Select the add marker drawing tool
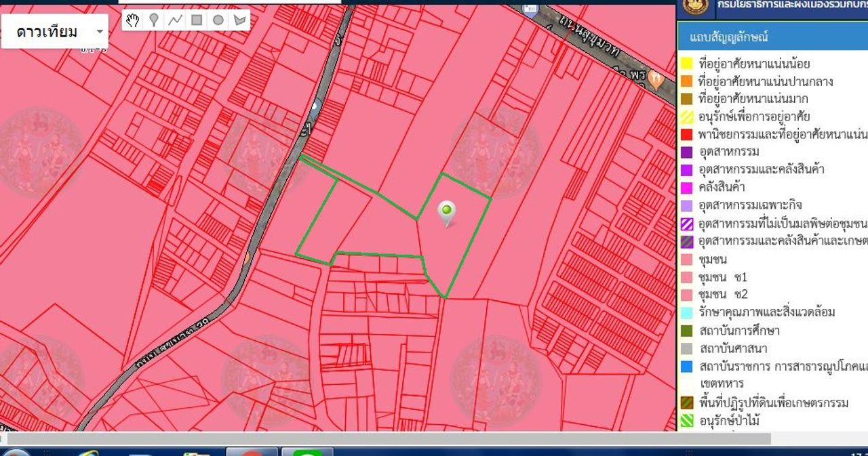868x456 pixels. click(x=154, y=20)
